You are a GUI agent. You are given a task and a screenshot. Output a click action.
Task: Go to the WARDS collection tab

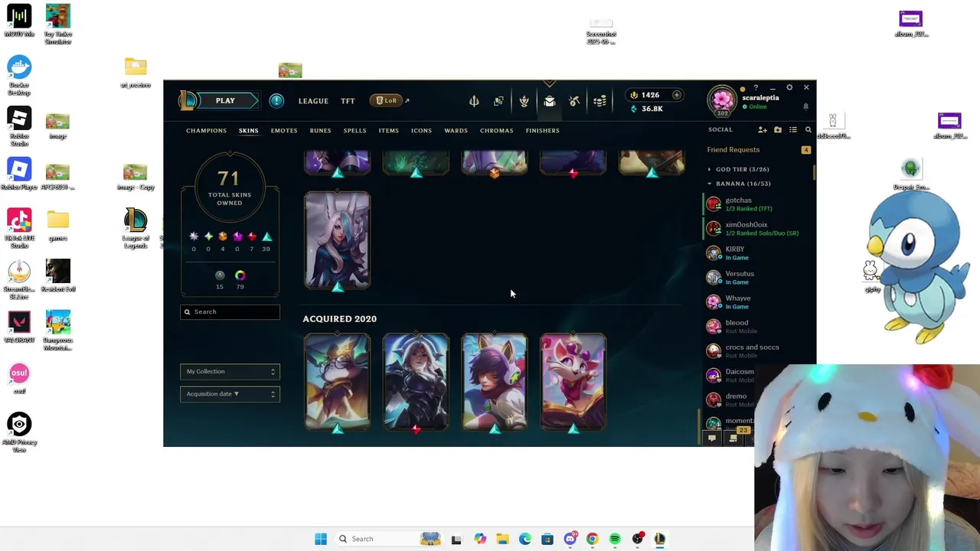[x=456, y=130]
